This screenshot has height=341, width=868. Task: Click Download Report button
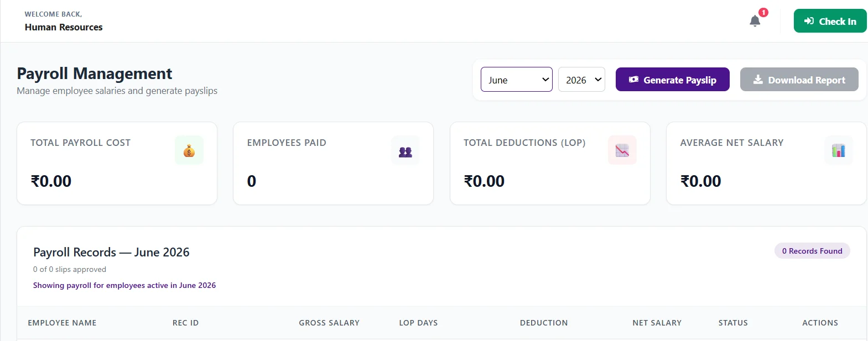799,80
